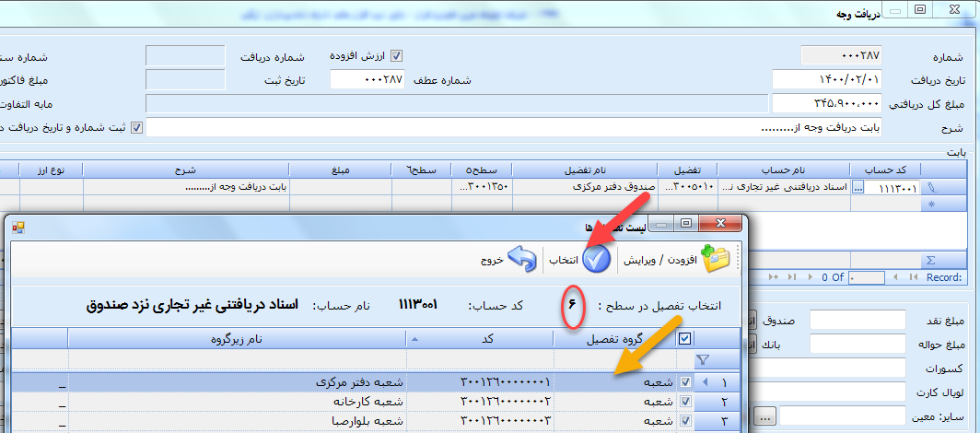This screenshot has height=433, width=980.
Task: Uncheck the checkbox for شعبه دفتر مرکزی
Action: (685, 381)
